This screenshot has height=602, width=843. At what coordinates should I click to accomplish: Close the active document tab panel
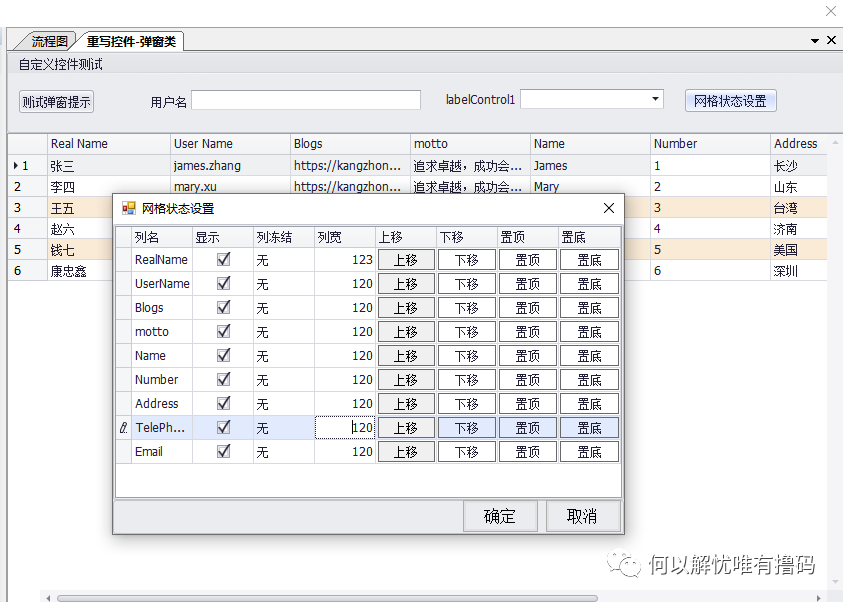pyautogui.click(x=831, y=41)
